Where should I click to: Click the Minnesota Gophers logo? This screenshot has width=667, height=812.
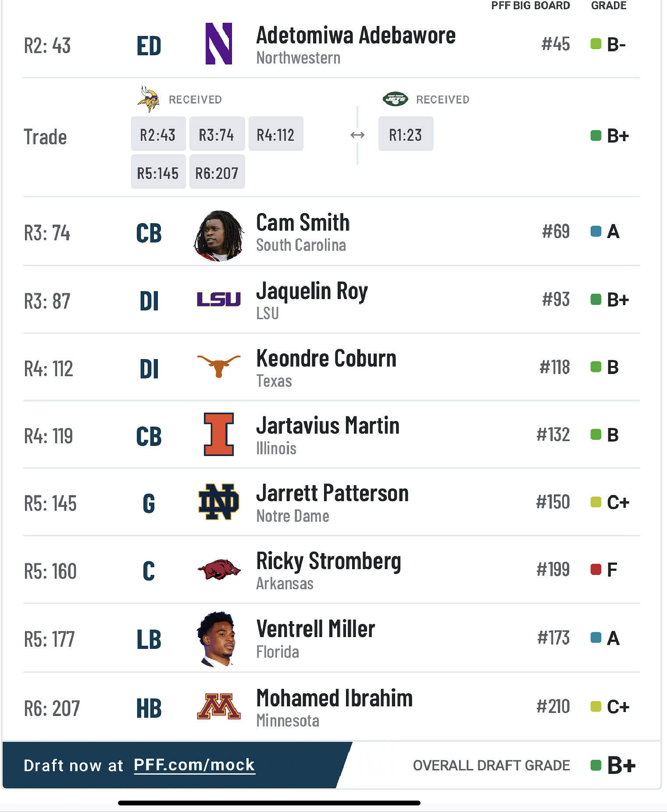click(218, 706)
